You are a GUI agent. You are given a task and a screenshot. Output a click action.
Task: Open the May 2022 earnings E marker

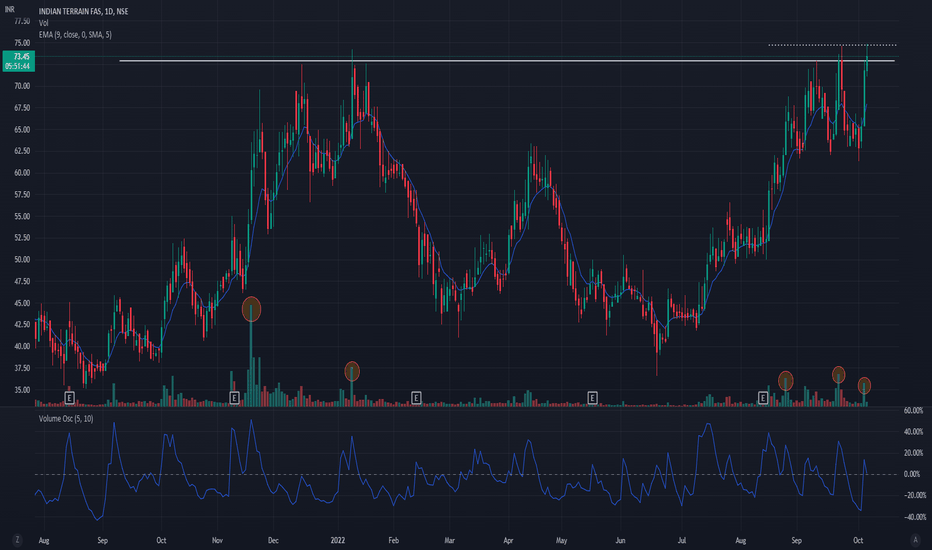click(x=592, y=397)
